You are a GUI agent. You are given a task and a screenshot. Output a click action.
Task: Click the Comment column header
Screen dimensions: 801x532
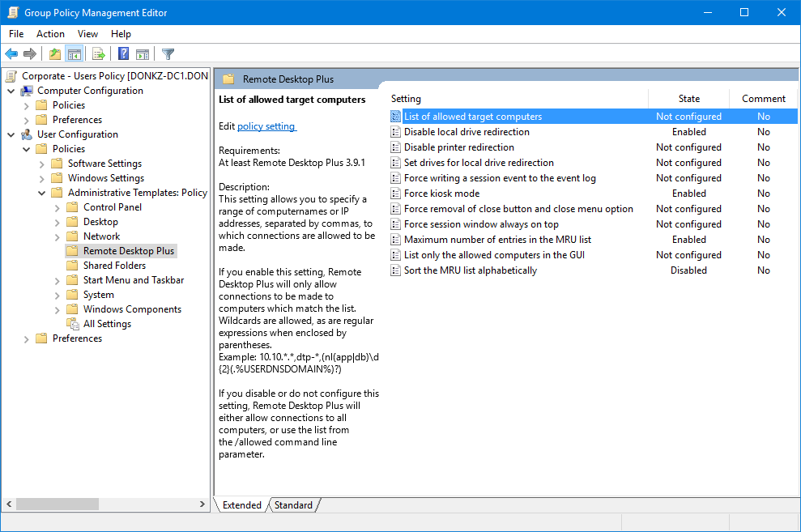tap(762, 98)
